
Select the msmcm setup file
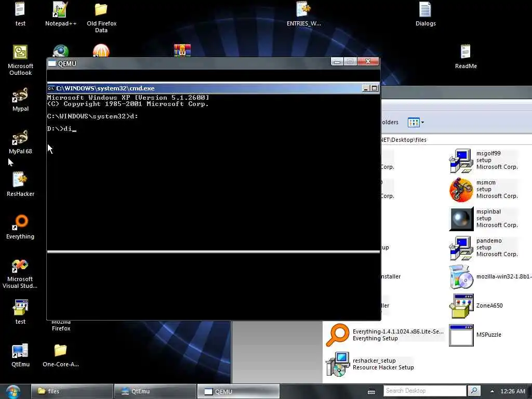(x=483, y=190)
